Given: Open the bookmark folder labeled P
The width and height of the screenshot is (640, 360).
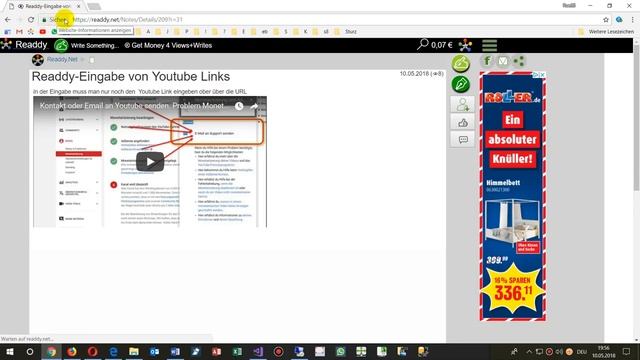Looking at the screenshot, I should click(182, 31).
